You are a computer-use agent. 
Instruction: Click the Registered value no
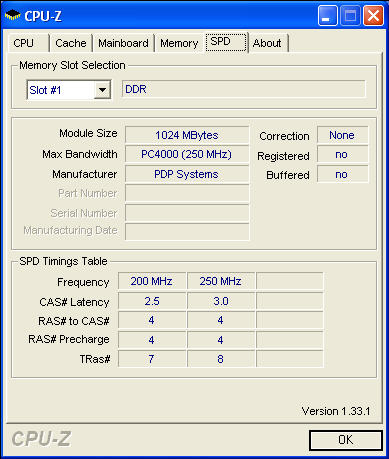click(343, 154)
